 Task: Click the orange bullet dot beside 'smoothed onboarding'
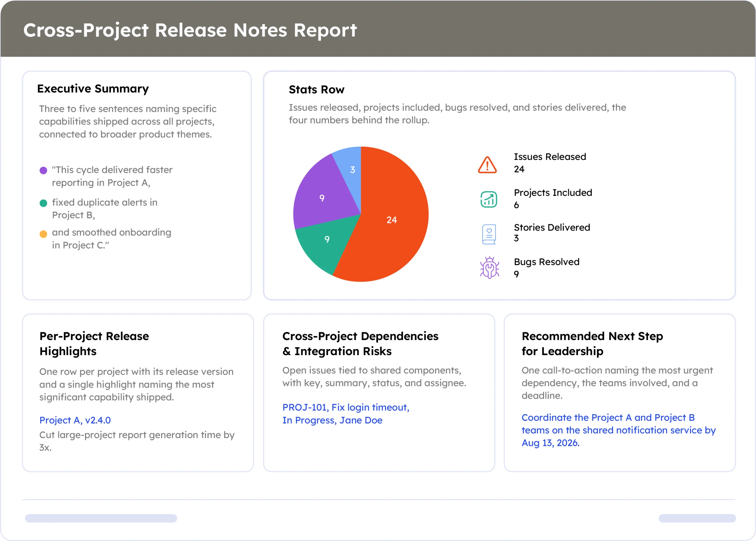coord(43,234)
